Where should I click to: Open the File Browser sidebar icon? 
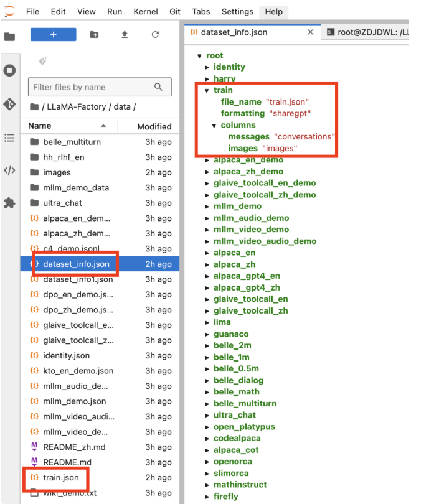tap(9, 37)
